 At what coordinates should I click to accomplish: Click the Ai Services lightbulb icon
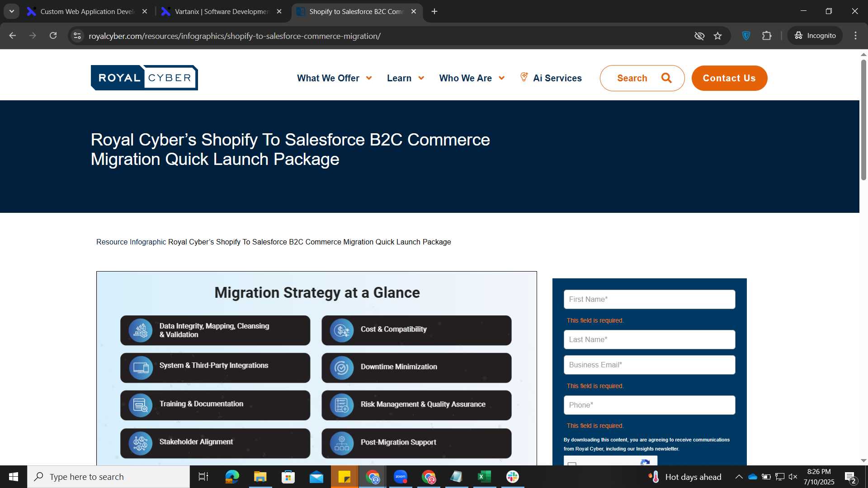[x=524, y=77]
